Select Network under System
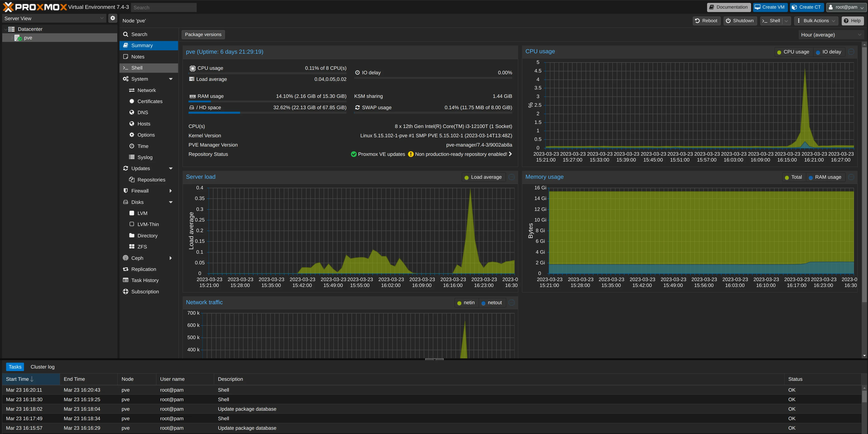 click(x=146, y=90)
